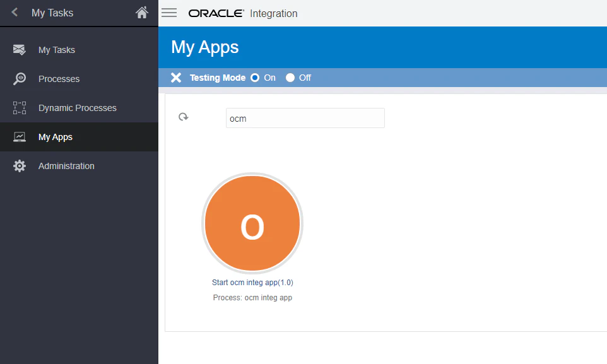Open Administration in the sidebar
This screenshot has height=364, width=607.
click(x=79, y=166)
